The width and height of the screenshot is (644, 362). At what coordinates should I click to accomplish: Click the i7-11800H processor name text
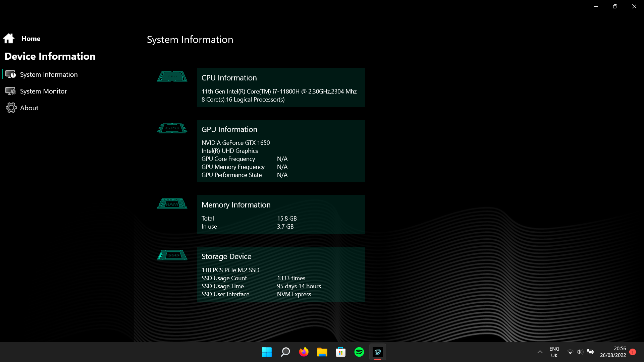(279, 92)
